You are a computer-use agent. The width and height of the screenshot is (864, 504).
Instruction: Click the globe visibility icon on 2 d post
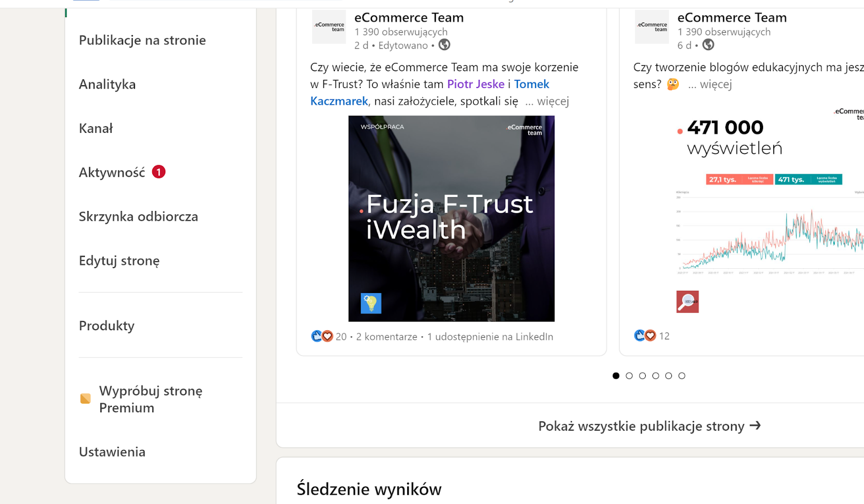(x=444, y=45)
